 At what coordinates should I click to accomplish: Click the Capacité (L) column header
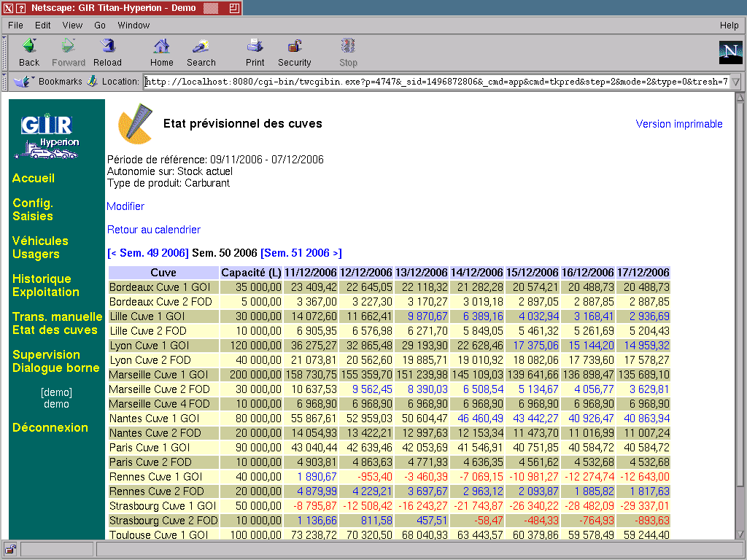point(251,273)
